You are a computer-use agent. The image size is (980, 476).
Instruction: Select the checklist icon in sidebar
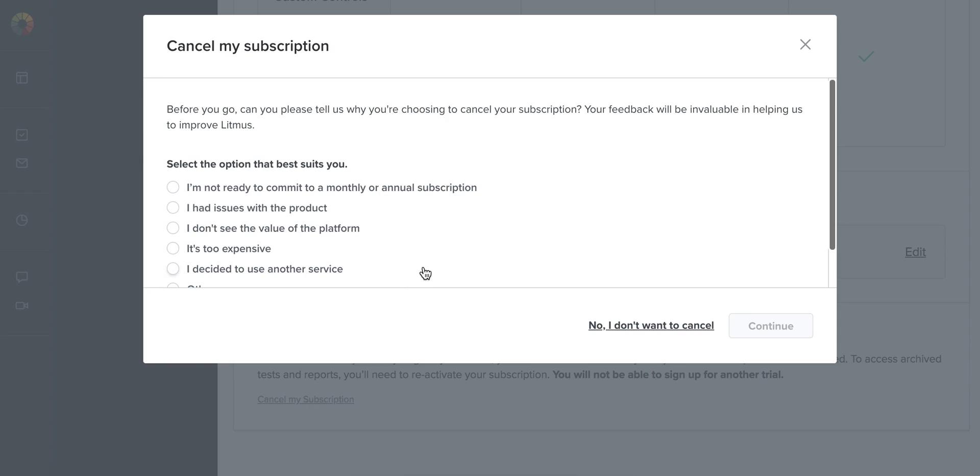point(21,134)
